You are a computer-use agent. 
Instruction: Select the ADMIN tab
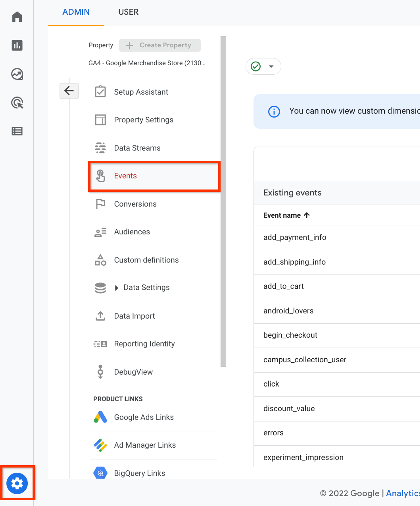pyautogui.click(x=76, y=12)
